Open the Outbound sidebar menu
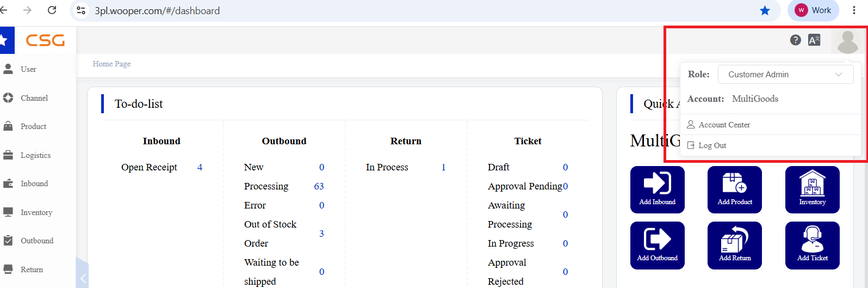The height and width of the screenshot is (288, 868). click(x=36, y=241)
